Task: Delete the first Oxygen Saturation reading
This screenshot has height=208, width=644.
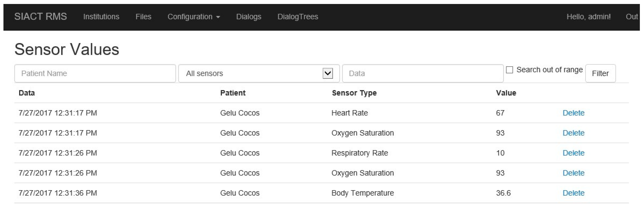Action: (x=574, y=133)
